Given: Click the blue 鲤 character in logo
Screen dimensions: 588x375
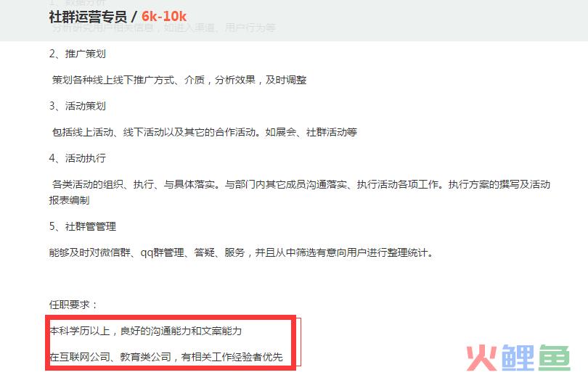Looking at the screenshot, I should [x=518, y=357].
